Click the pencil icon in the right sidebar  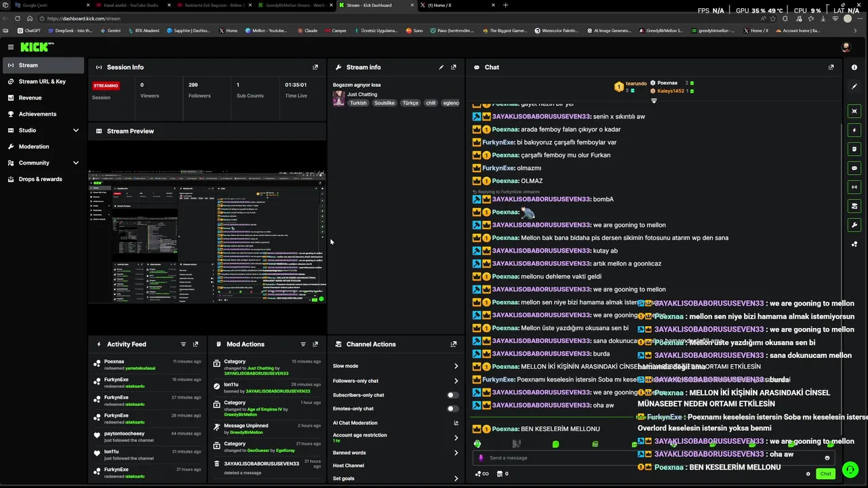pos(854,87)
